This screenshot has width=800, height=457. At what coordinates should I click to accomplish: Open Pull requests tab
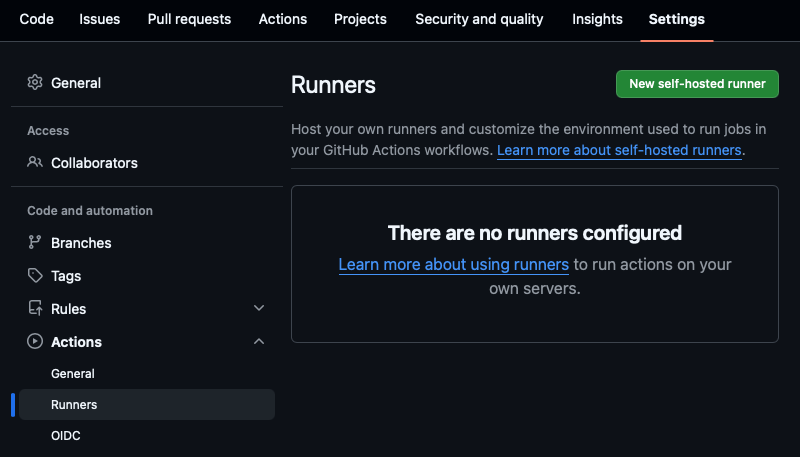point(189,19)
